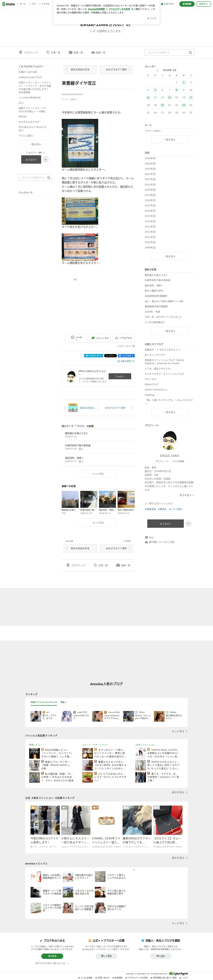213x980 pixels.
Task: Share via the Facebook シェアする button
Action: pos(126,356)
